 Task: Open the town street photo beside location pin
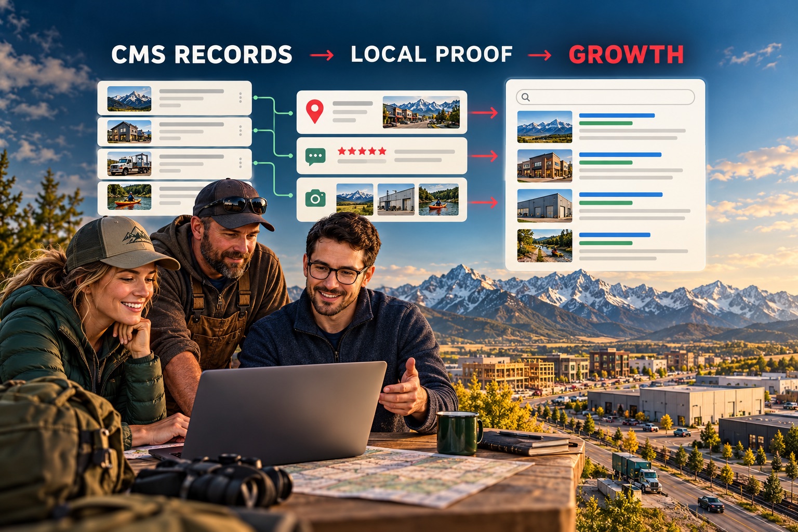[x=421, y=112]
